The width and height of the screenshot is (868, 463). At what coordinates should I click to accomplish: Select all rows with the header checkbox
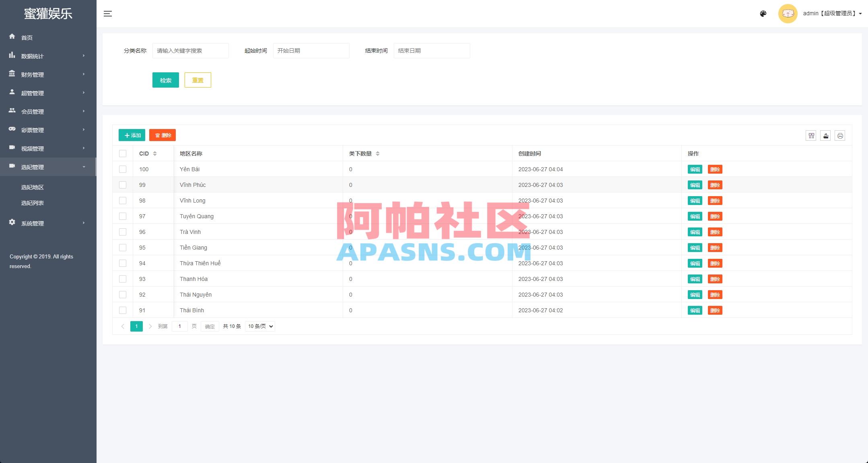123,153
